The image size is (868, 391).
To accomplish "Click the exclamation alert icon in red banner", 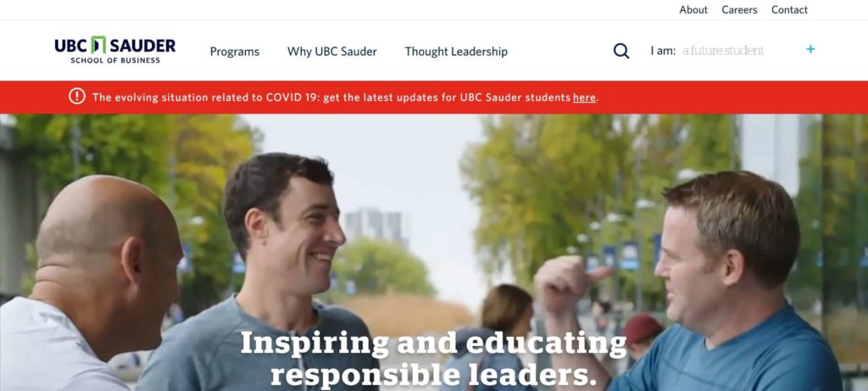I will click(x=77, y=97).
